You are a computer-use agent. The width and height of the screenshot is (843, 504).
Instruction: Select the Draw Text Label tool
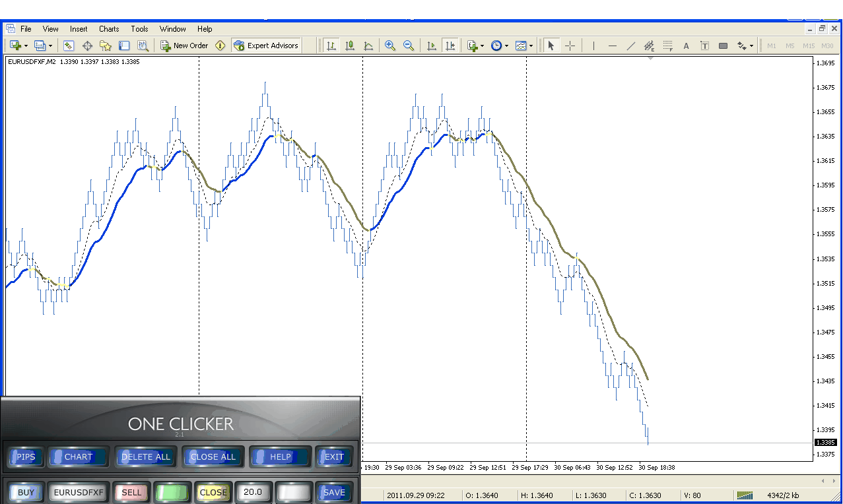[704, 46]
